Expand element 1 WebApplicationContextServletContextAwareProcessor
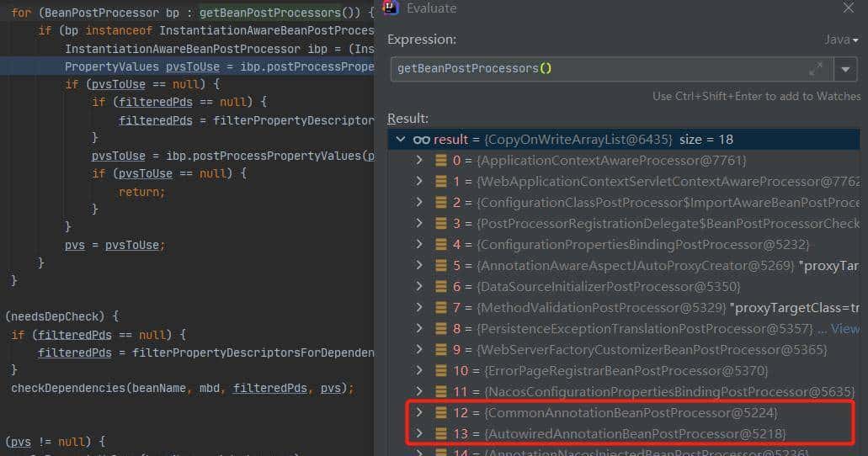The image size is (868, 456). tap(419, 181)
